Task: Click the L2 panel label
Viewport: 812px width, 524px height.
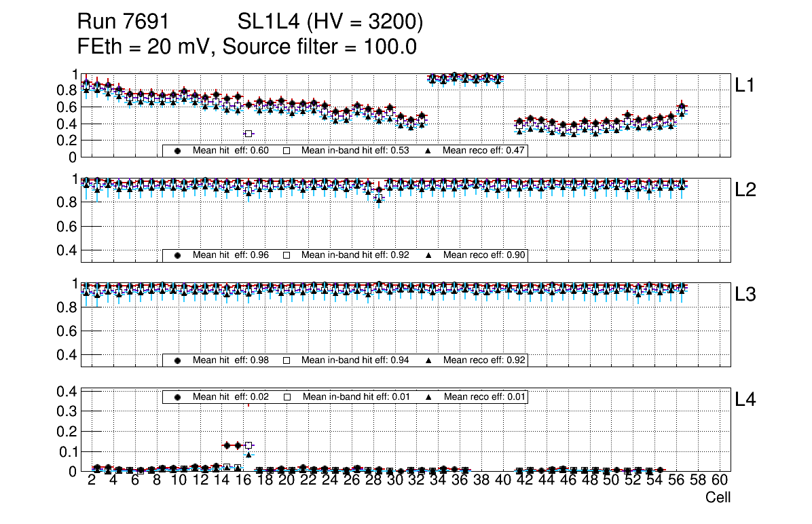Action: click(745, 190)
